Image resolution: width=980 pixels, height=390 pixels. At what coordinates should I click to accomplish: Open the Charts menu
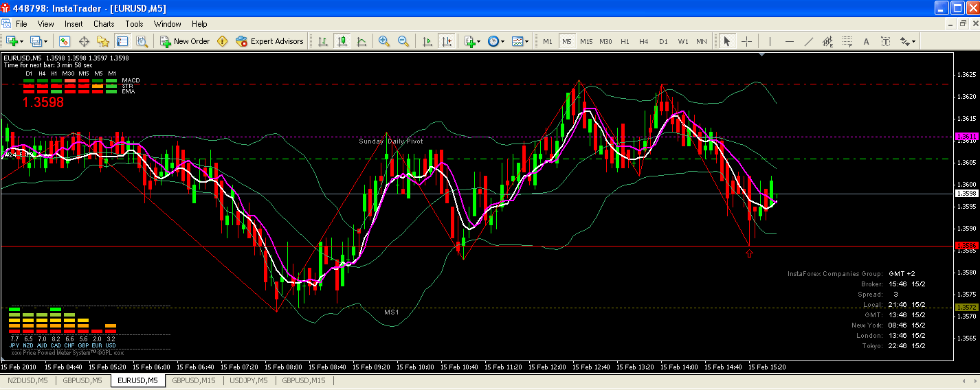click(x=104, y=24)
